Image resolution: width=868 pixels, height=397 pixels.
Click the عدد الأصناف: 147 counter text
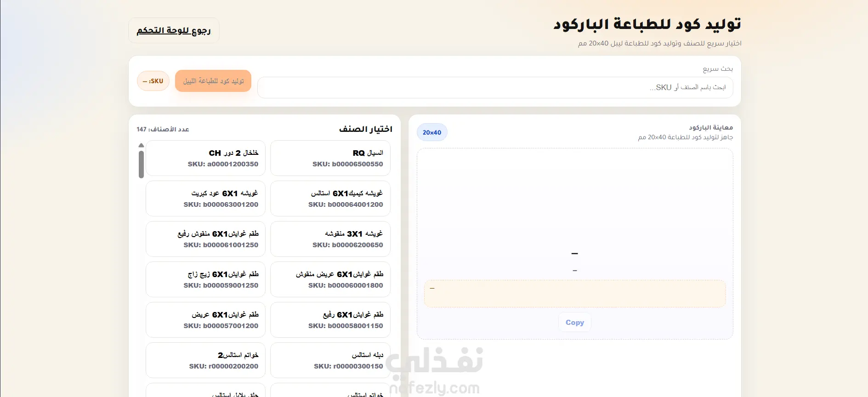tap(163, 130)
